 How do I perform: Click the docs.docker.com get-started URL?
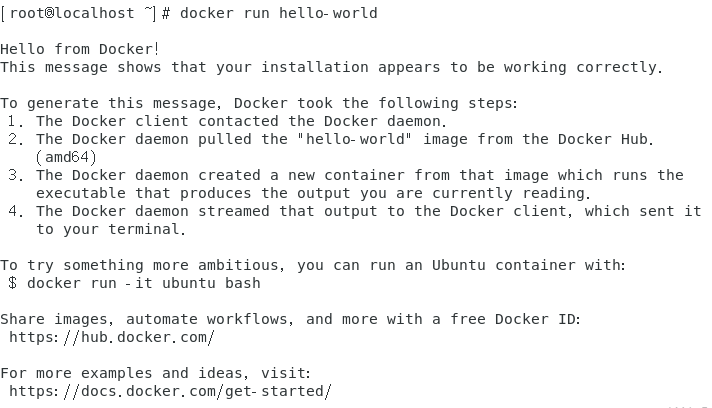click(170, 391)
